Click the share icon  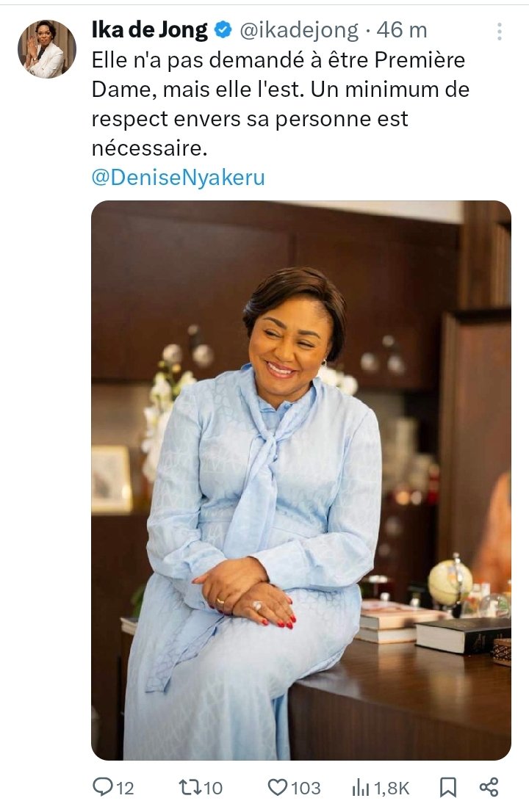point(489,787)
